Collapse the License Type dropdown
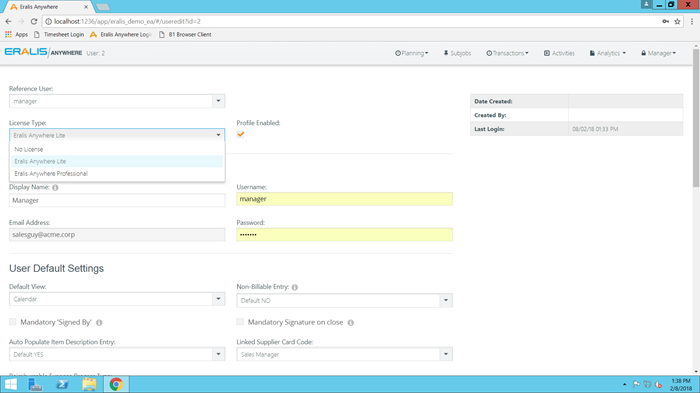700x393 pixels. (x=218, y=135)
